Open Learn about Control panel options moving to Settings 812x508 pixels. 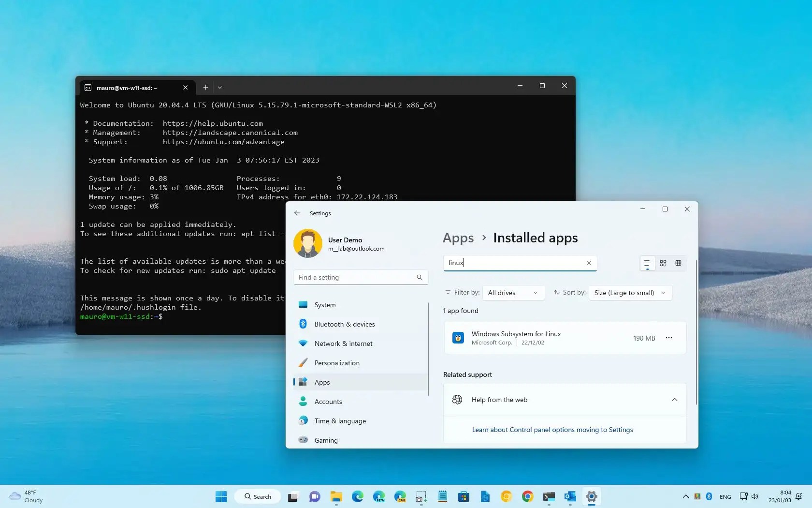[x=552, y=430]
